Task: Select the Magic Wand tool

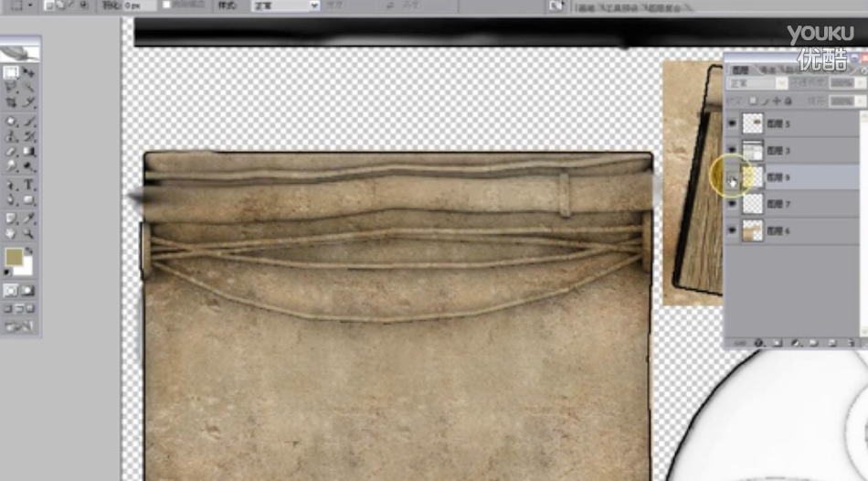Action: tap(29, 88)
